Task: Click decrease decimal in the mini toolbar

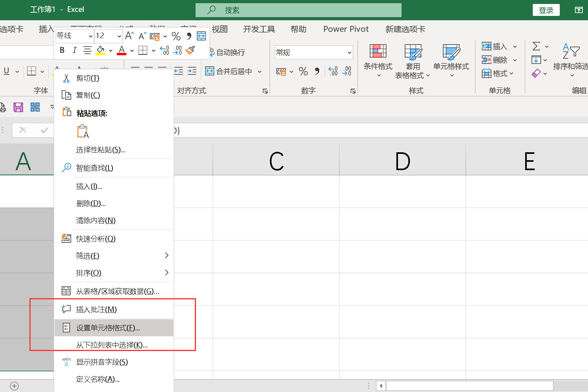Action: pos(177,50)
